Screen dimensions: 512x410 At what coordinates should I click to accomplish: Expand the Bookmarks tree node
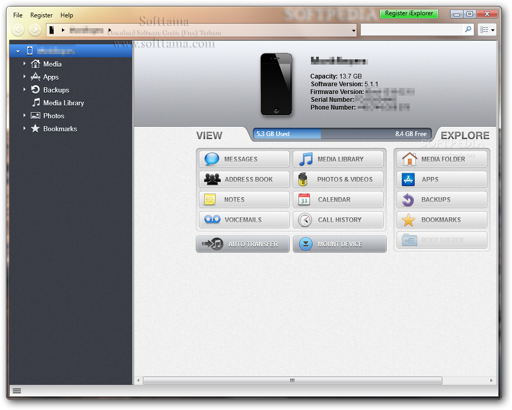pyautogui.click(x=24, y=128)
